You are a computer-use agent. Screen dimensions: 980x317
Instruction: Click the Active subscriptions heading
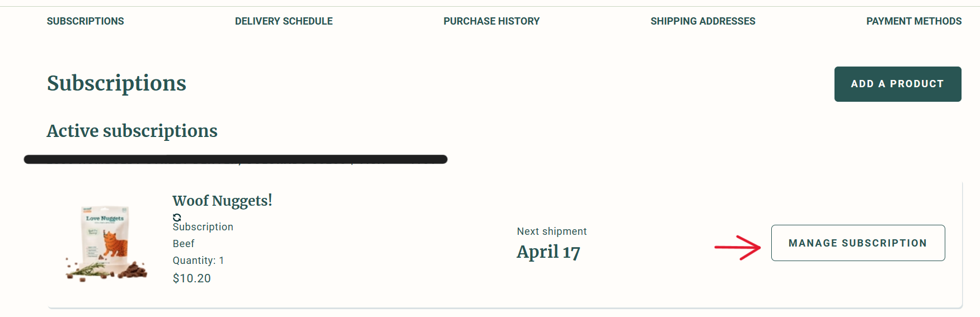click(132, 131)
